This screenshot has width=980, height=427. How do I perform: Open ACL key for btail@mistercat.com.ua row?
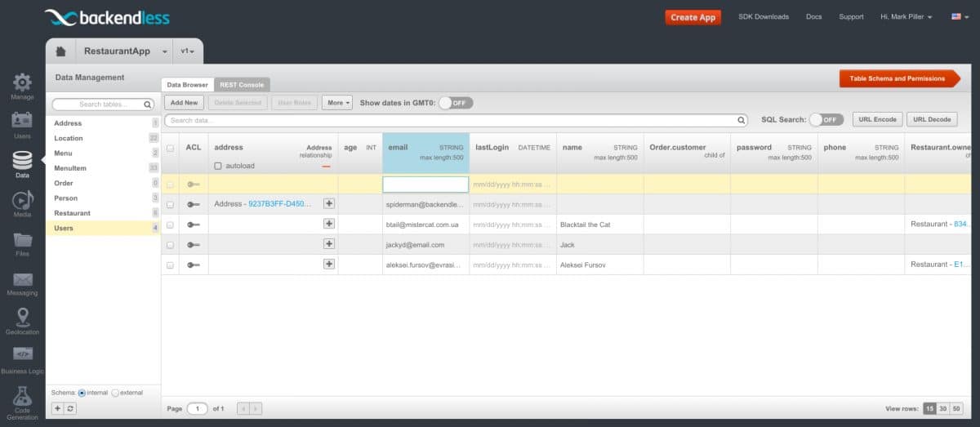(x=194, y=225)
